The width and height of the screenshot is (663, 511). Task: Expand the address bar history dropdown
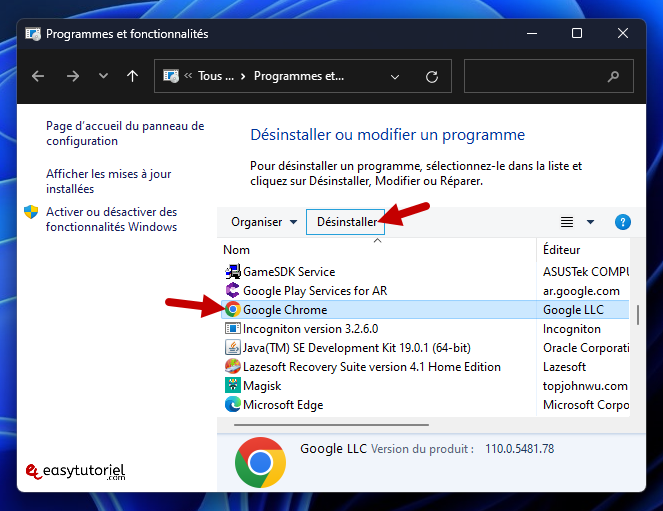click(395, 77)
